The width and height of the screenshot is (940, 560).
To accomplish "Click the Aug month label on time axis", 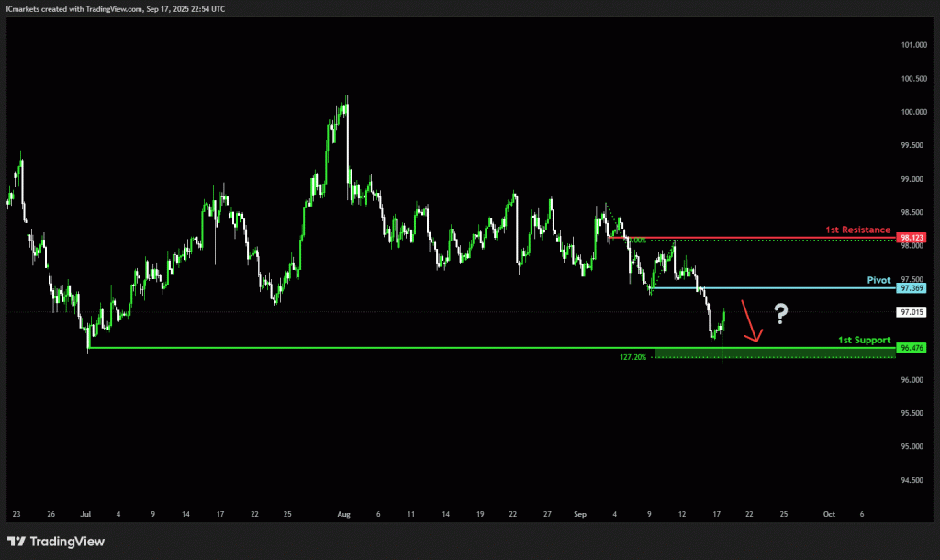I will coord(343,514).
